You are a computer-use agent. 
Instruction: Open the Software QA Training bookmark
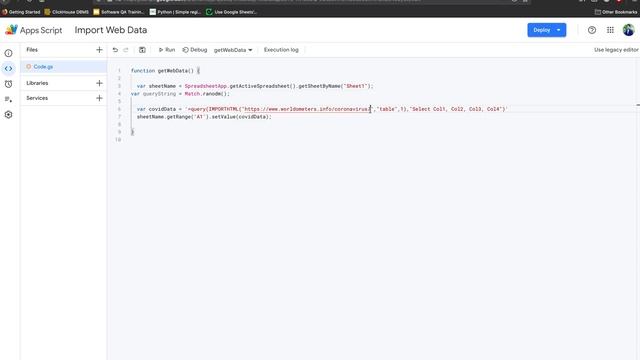pos(119,12)
